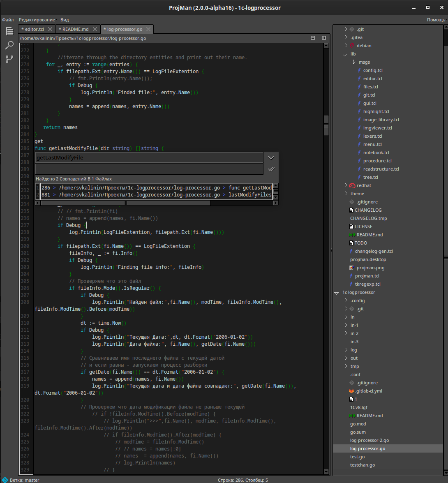The height and width of the screenshot is (483, 448).
Task: Open 1Cv8.lgf in the file tree
Action: click(359, 407)
